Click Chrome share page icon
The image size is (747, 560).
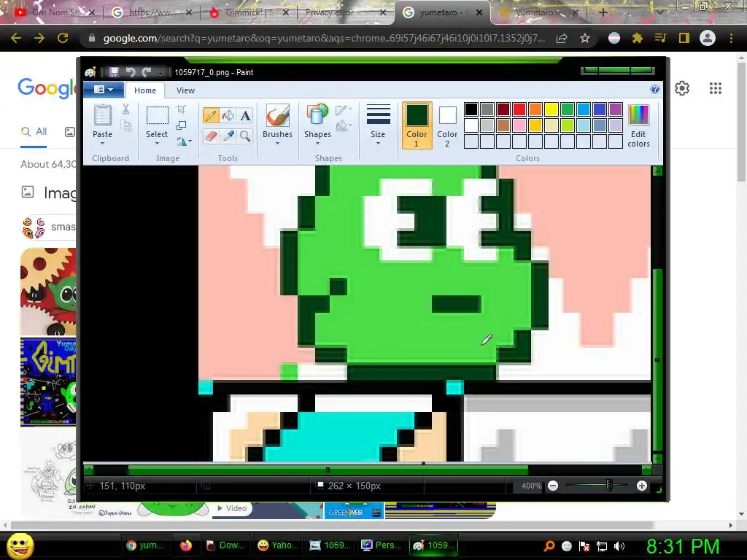[x=562, y=38]
